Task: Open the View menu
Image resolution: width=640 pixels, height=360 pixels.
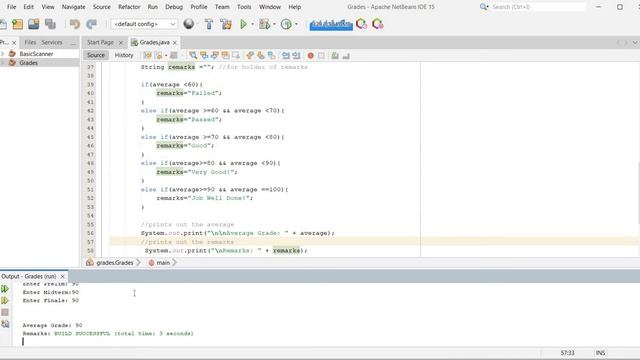Action: 48,7
